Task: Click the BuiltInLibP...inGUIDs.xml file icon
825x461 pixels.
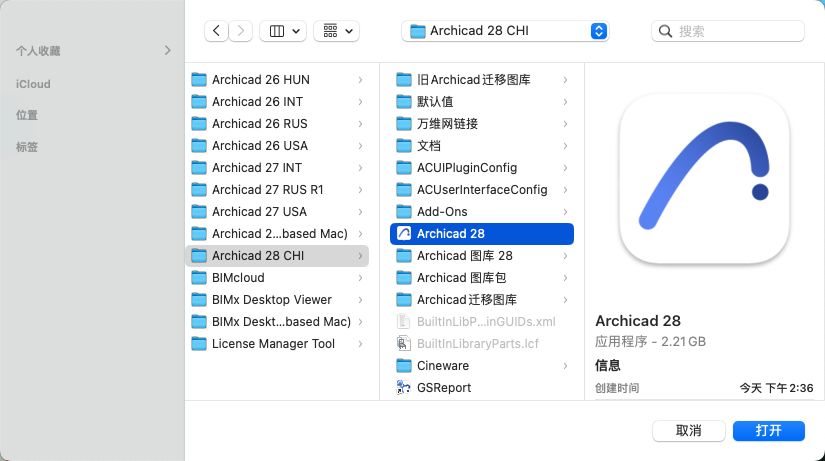Action: pos(403,322)
